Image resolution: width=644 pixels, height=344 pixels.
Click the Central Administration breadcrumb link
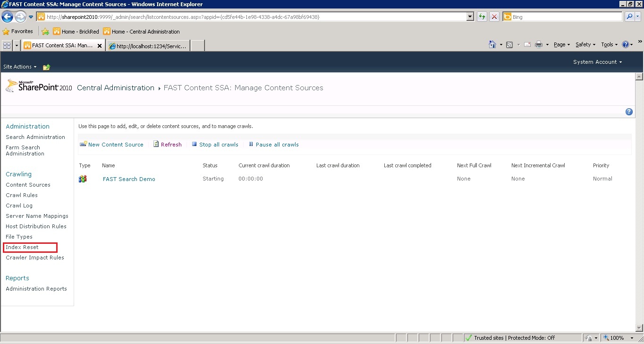pyautogui.click(x=116, y=88)
